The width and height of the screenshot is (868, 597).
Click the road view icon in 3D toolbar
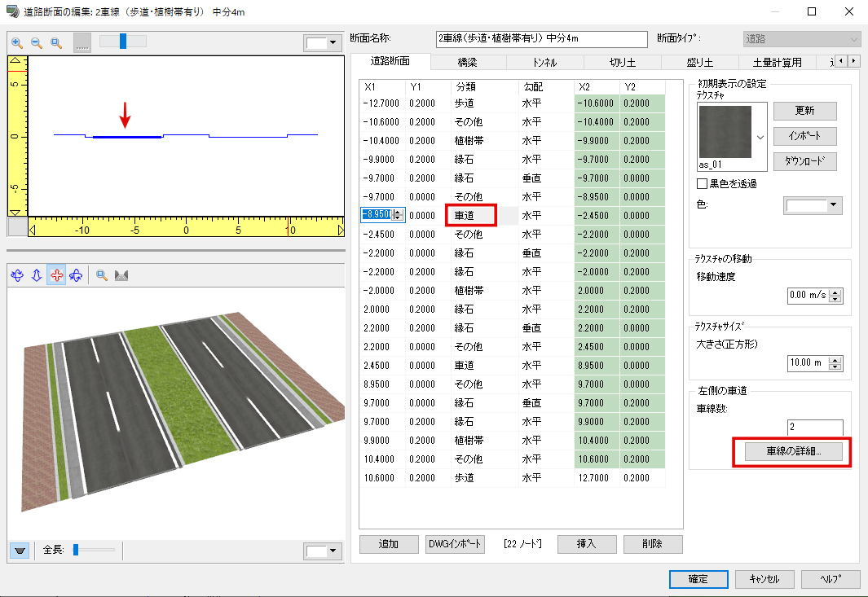(123, 275)
